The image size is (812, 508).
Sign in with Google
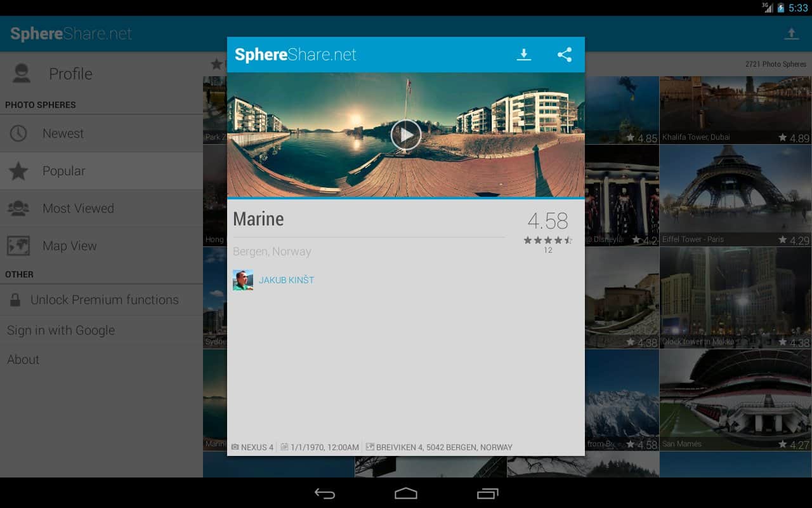[x=61, y=330]
